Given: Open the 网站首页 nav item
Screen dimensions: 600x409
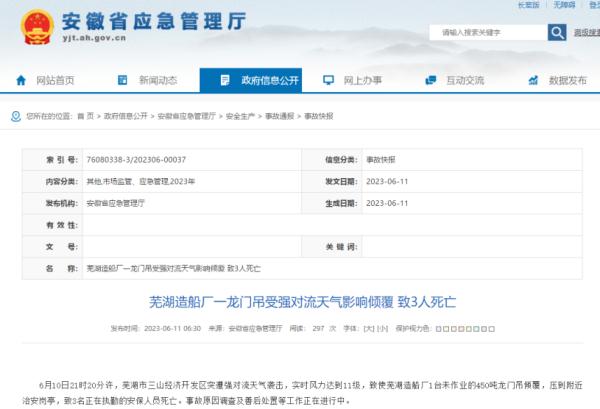Looking at the screenshot, I should (x=55, y=80).
